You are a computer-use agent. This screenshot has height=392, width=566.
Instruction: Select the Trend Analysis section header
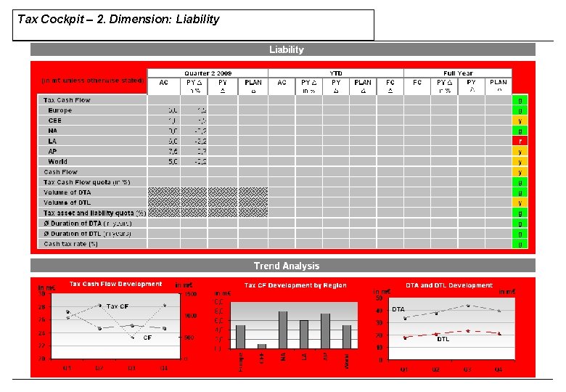pos(283,266)
